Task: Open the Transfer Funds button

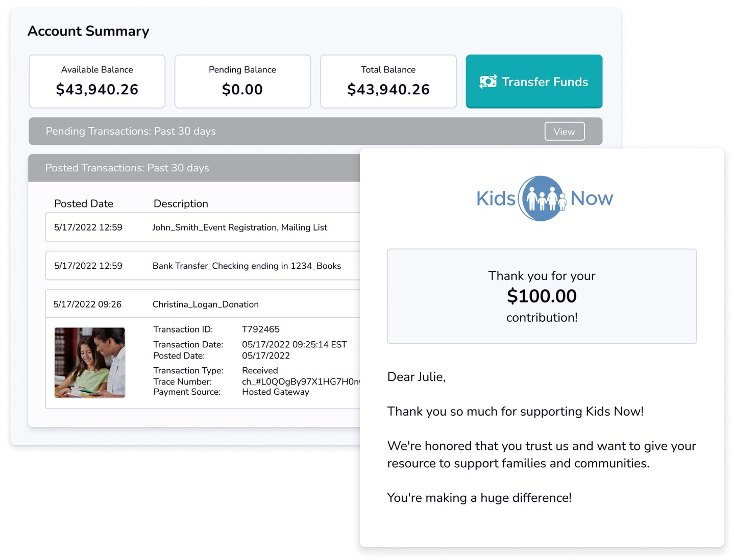Action: (x=534, y=82)
